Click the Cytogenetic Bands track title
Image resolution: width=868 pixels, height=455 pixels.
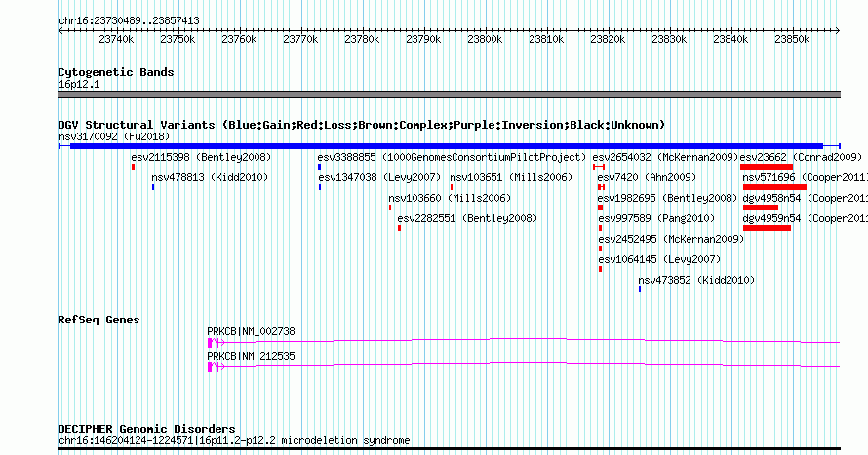[116, 72]
